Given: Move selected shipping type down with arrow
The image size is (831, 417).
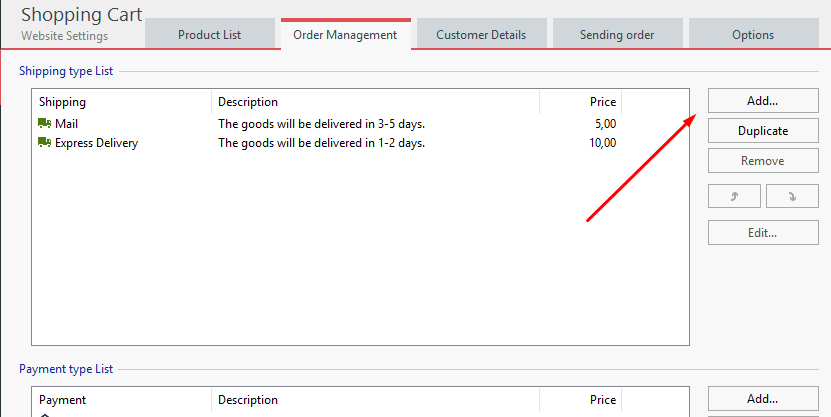Looking at the screenshot, I should tap(791, 196).
